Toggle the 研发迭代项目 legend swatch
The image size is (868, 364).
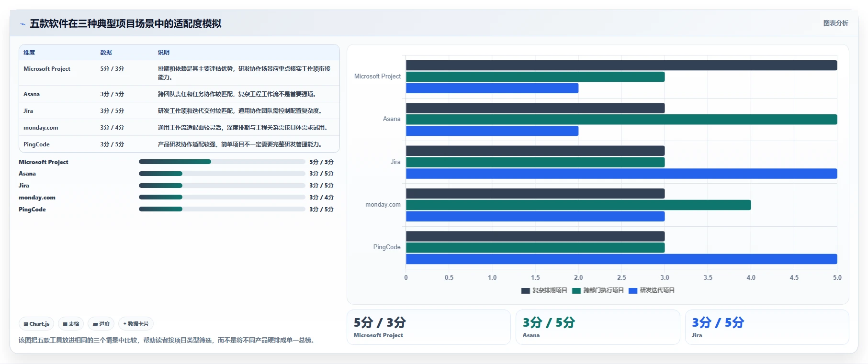[x=632, y=290]
